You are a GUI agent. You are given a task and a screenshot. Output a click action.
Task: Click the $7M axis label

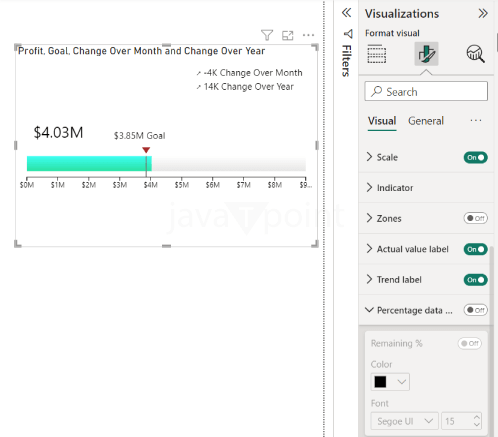[244, 185]
